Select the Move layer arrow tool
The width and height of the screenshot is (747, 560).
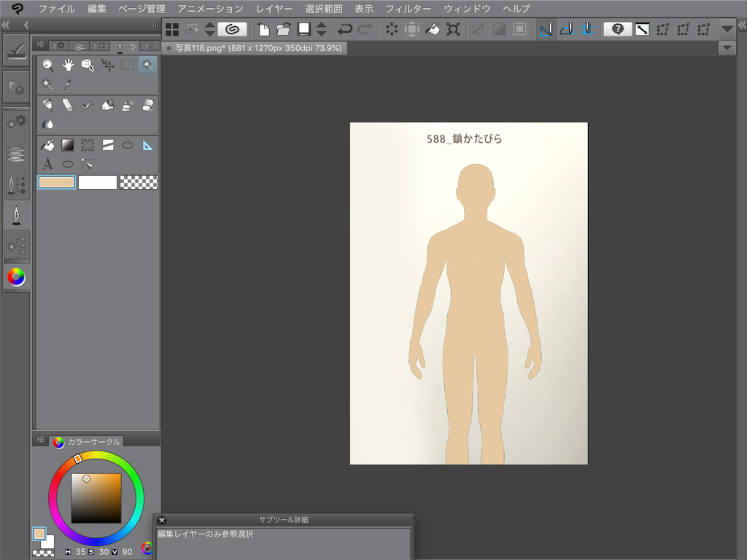(108, 65)
